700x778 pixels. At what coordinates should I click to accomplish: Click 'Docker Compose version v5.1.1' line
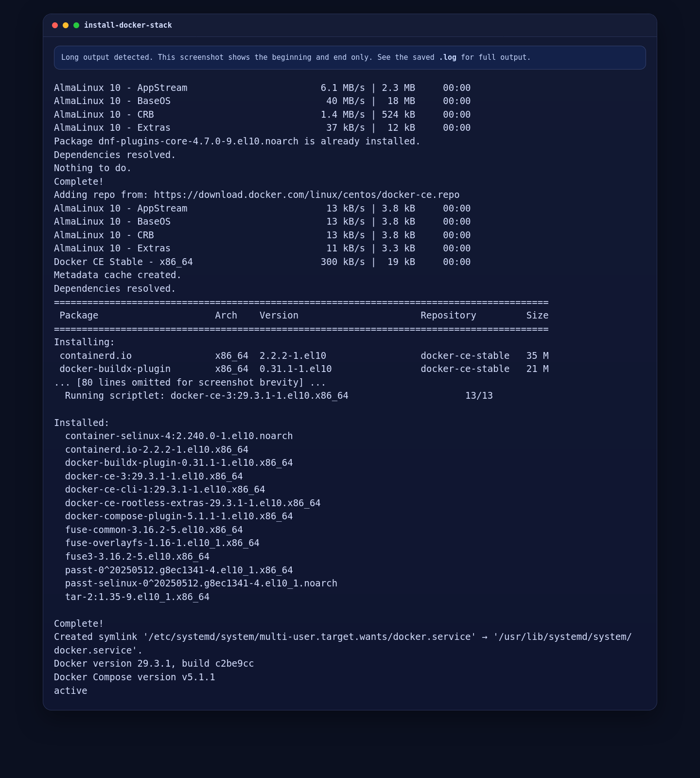135,677
